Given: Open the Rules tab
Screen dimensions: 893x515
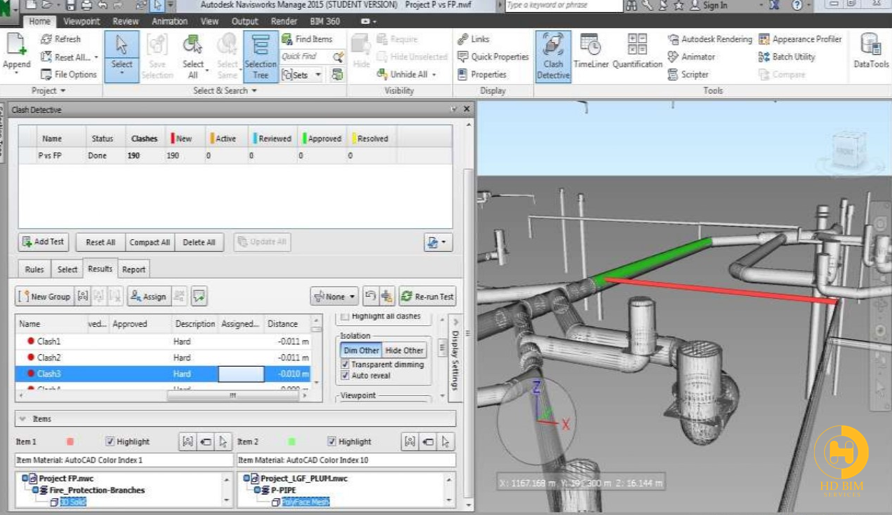Looking at the screenshot, I should 34,269.
